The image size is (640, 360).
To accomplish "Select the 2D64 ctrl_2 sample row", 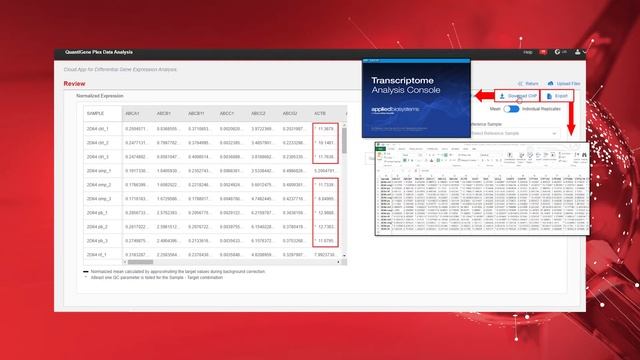I will point(215,143).
